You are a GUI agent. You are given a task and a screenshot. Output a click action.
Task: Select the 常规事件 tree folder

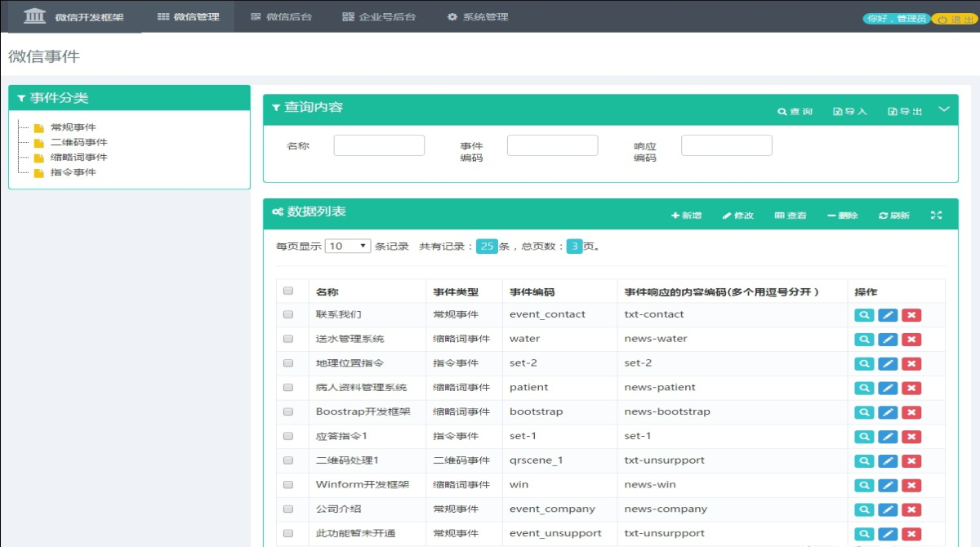click(65, 127)
